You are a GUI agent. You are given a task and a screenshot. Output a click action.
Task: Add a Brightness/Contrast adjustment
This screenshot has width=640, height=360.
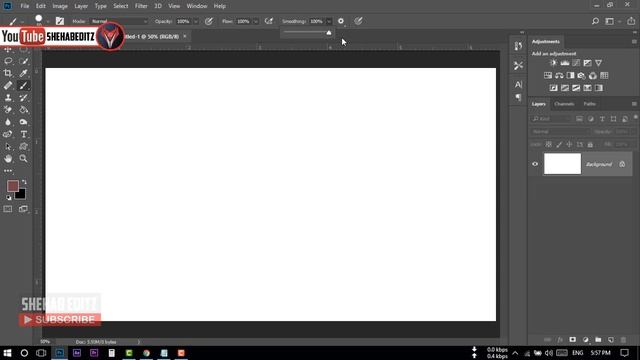click(x=553, y=63)
